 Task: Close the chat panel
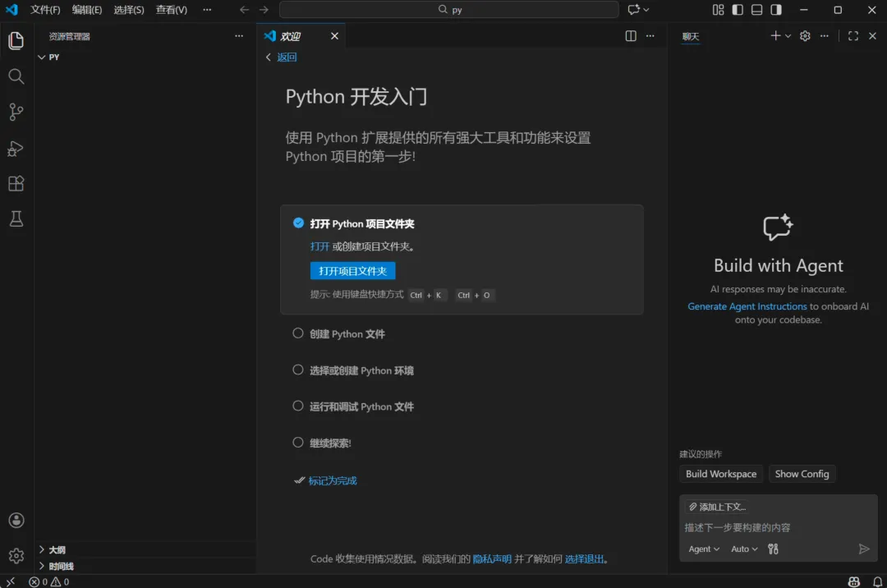point(872,35)
